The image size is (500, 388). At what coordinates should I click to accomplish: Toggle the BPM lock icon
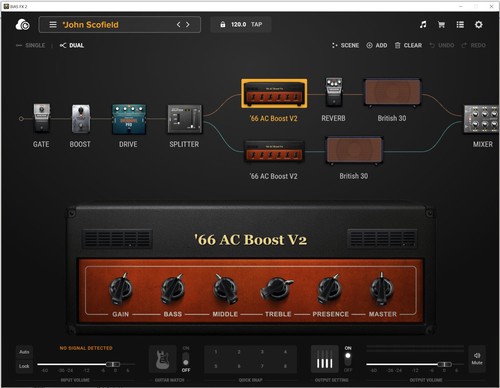223,24
